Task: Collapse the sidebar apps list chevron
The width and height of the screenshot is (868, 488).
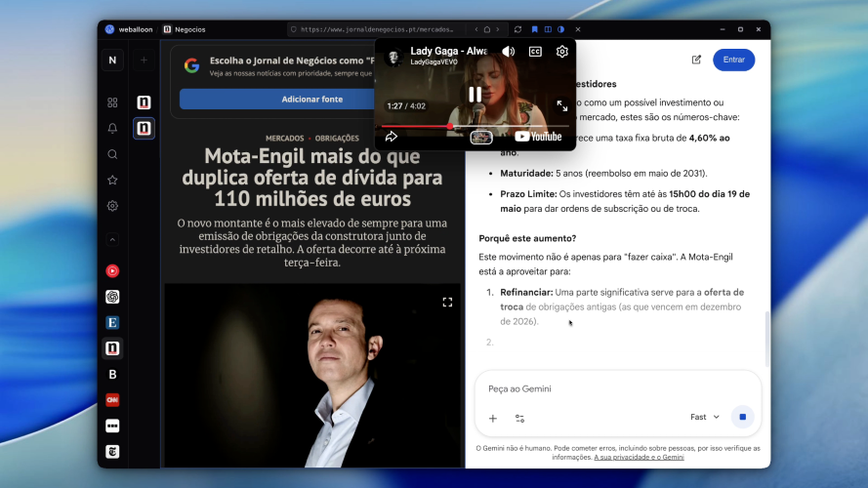Action: (x=112, y=239)
